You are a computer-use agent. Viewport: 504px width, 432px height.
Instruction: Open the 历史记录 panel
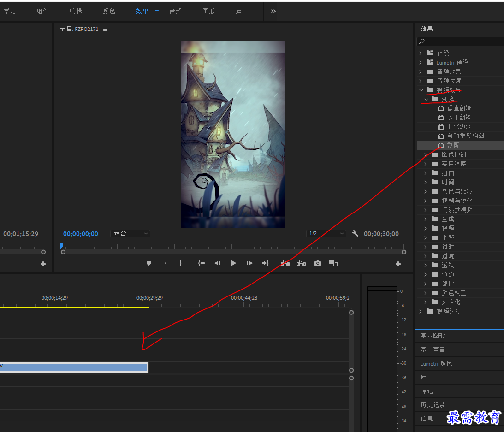pos(433,405)
